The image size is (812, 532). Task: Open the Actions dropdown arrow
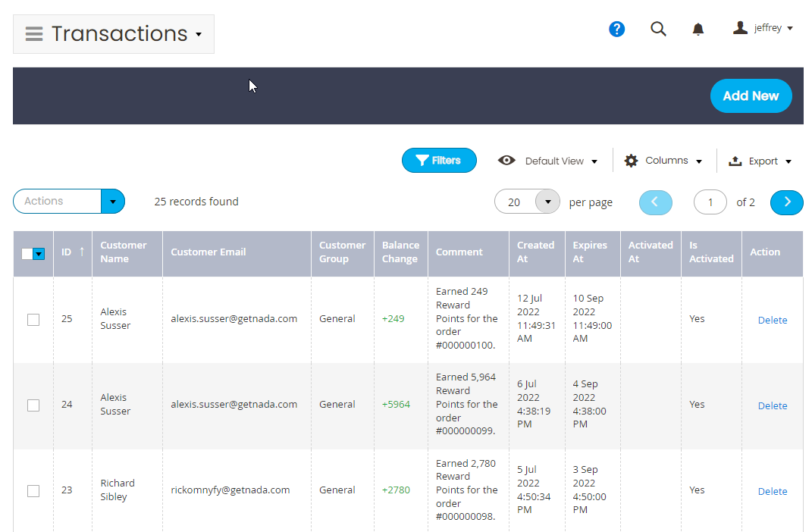[x=113, y=202]
